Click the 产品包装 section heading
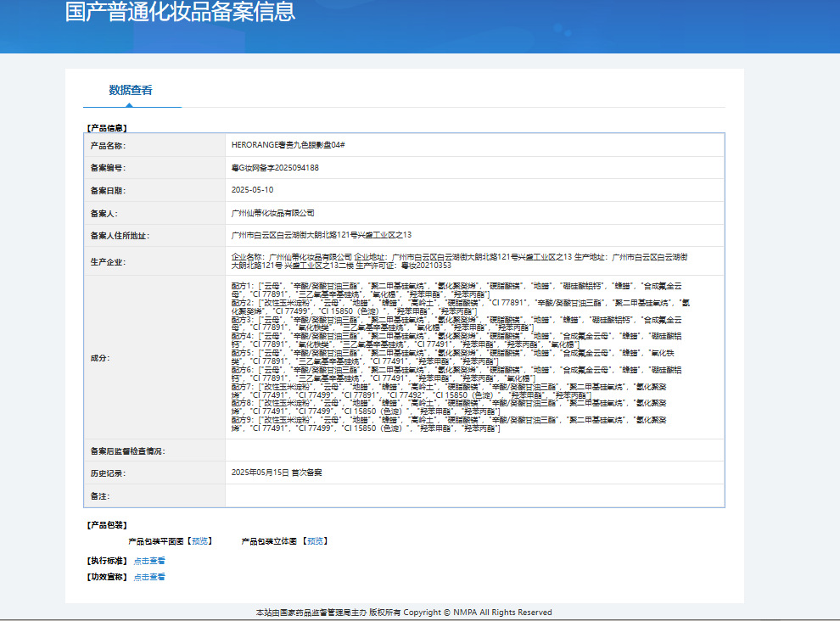Image resolution: width=840 pixels, height=621 pixels. [x=107, y=525]
